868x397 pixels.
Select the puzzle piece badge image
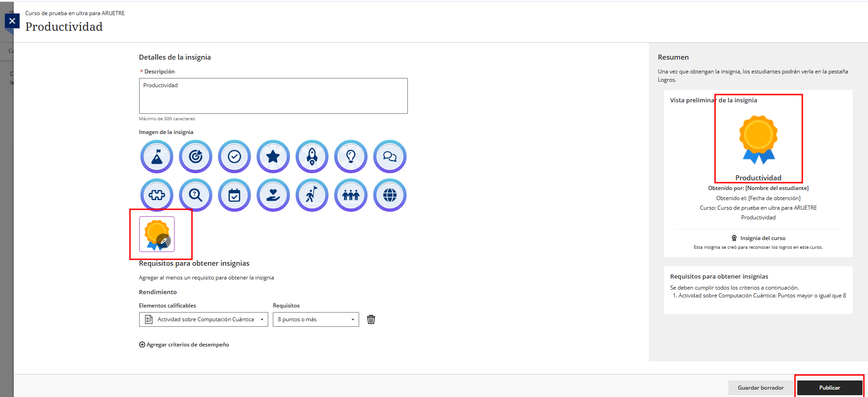[x=157, y=196]
